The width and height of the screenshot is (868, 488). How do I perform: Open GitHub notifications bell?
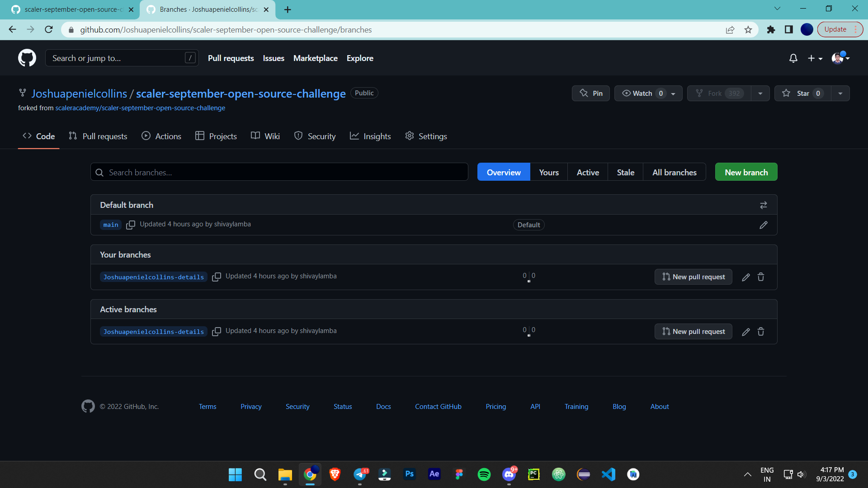pyautogui.click(x=793, y=58)
